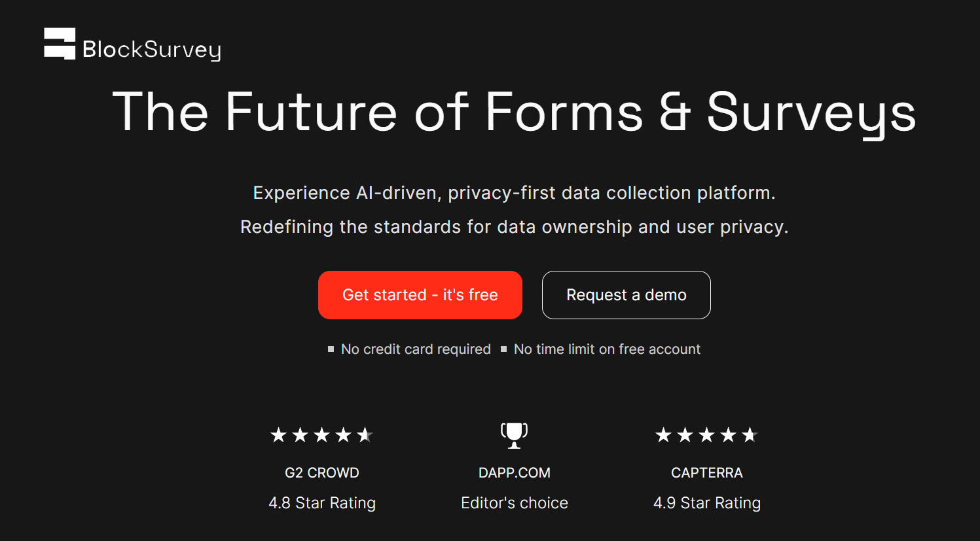Select the 4.9 Star Rating text
This screenshot has width=980, height=541.
click(707, 502)
